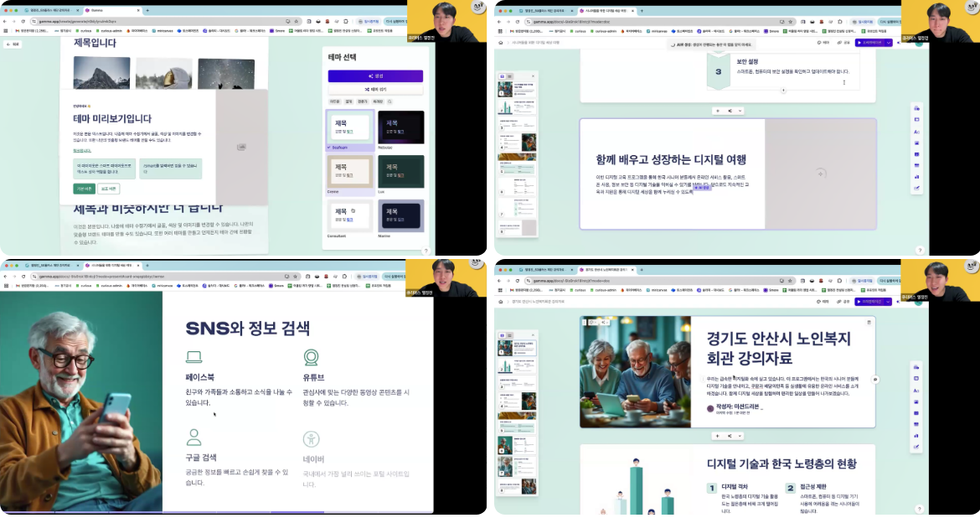
Task: Select the Gamma browser tab in top-left window
Action: (x=112, y=11)
